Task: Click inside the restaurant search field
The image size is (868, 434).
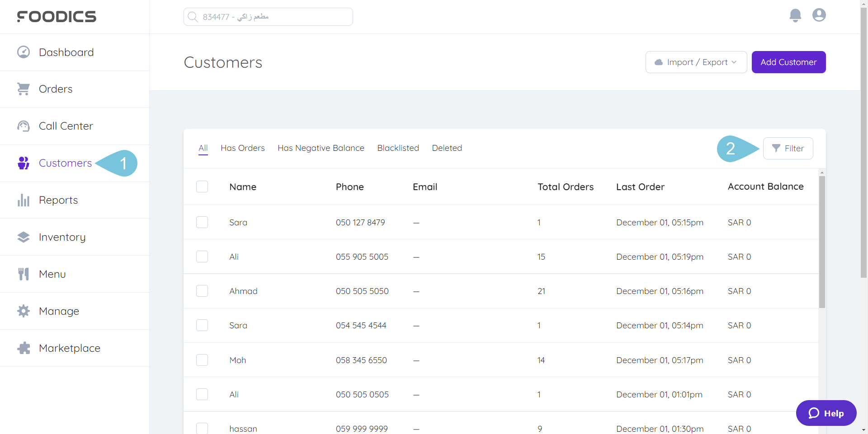Action: coord(268,16)
